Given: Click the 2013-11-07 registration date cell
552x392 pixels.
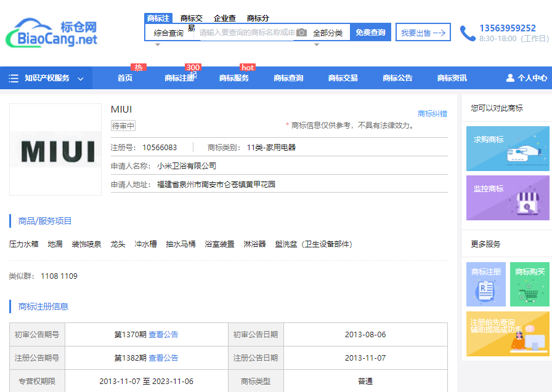Looking at the screenshot, I should tap(365, 358).
